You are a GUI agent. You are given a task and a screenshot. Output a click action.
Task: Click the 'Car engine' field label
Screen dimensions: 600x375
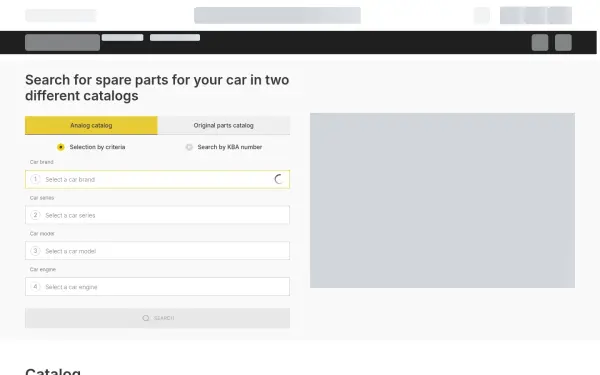click(x=43, y=269)
